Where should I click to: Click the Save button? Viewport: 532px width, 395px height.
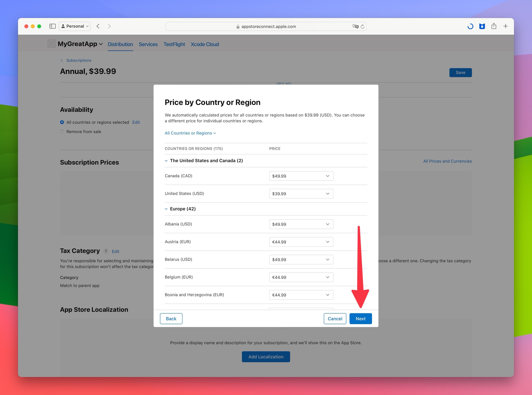click(x=460, y=72)
